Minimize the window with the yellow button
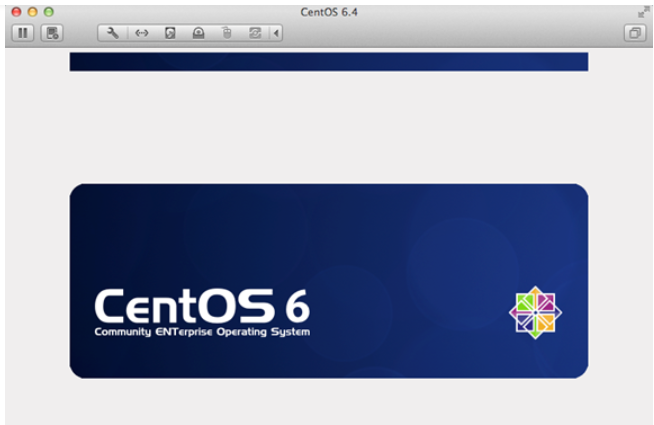Screen dimensions: 654x425 point(32,11)
